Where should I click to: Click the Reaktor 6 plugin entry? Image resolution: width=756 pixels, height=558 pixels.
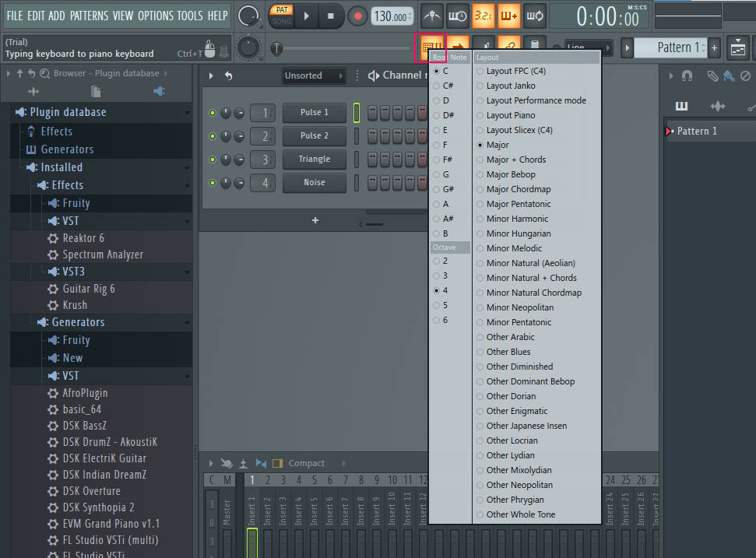coord(83,238)
